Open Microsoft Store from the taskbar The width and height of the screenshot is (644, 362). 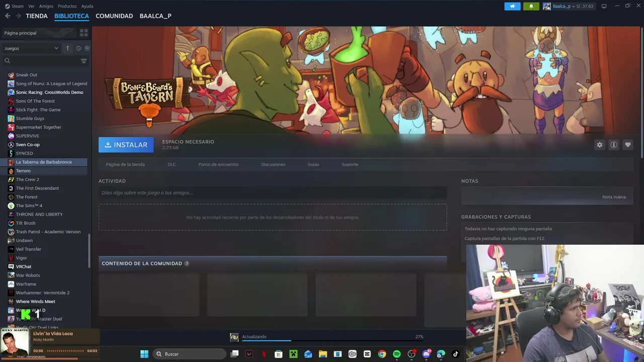tap(278, 354)
